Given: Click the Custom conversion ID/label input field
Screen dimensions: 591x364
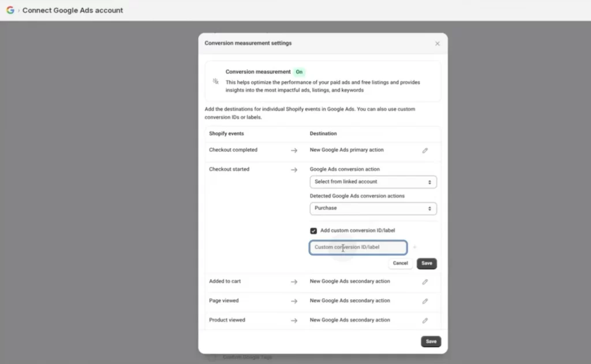Looking at the screenshot, I should (x=358, y=247).
